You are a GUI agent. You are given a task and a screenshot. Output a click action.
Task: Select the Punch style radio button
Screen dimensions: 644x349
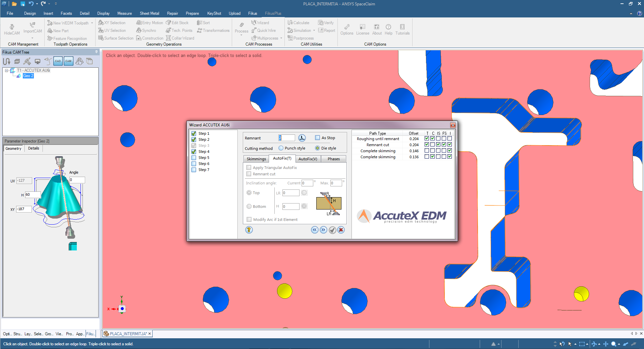pos(281,148)
